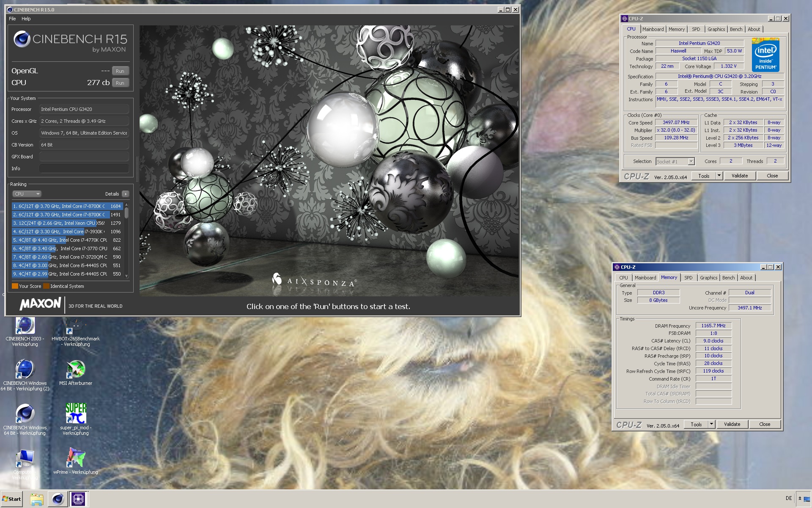Click the ranking list scrollbar
Screen dimensions: 812x508
click(x=126, y=240)
